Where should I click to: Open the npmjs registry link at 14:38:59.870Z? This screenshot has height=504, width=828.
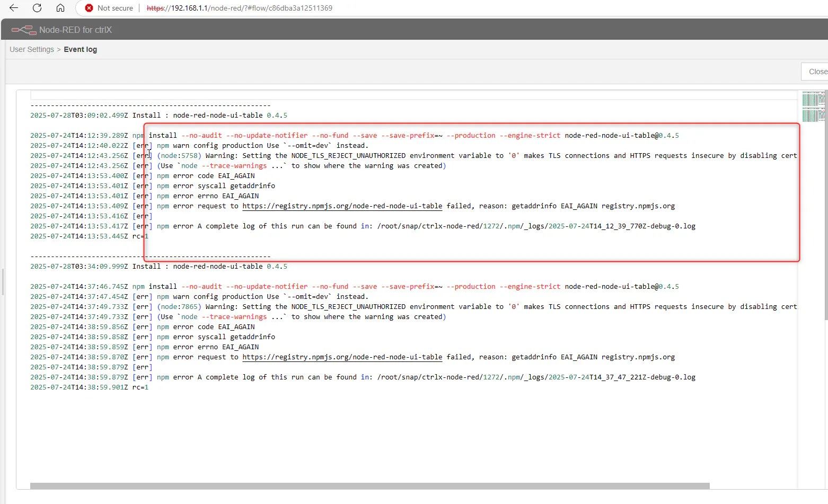tap(342, 357)
